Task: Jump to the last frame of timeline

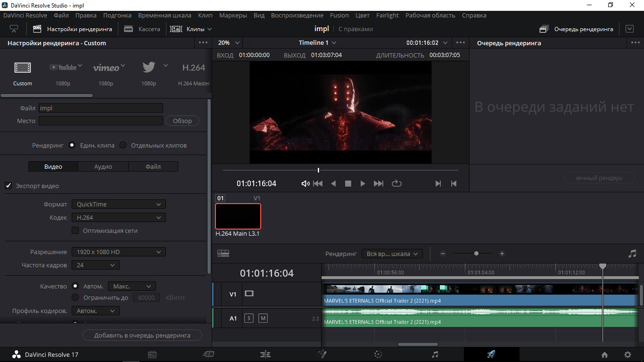Action: 378,184
